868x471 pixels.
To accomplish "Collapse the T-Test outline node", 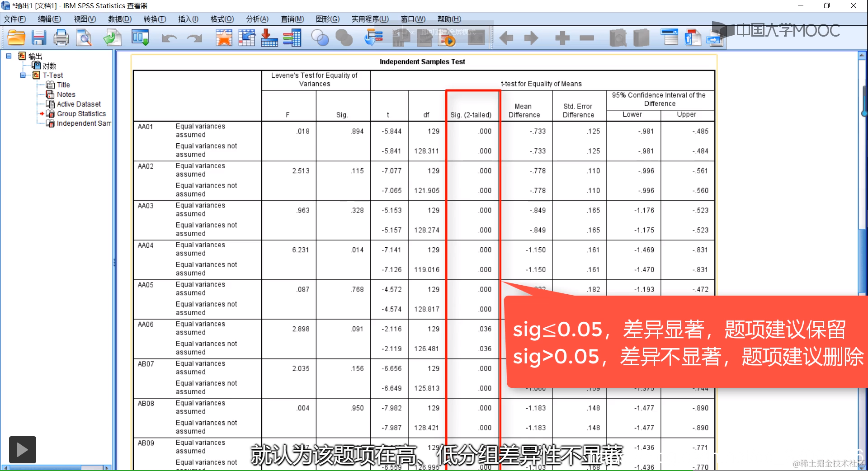I will point(23,75).
